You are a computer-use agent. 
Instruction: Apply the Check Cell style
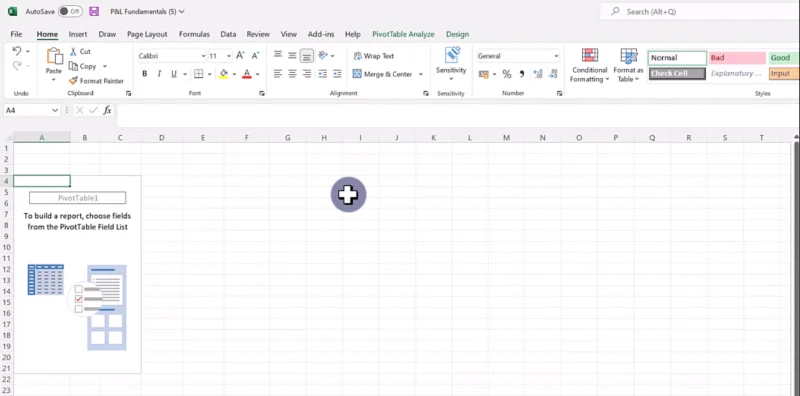click(677, 73)
